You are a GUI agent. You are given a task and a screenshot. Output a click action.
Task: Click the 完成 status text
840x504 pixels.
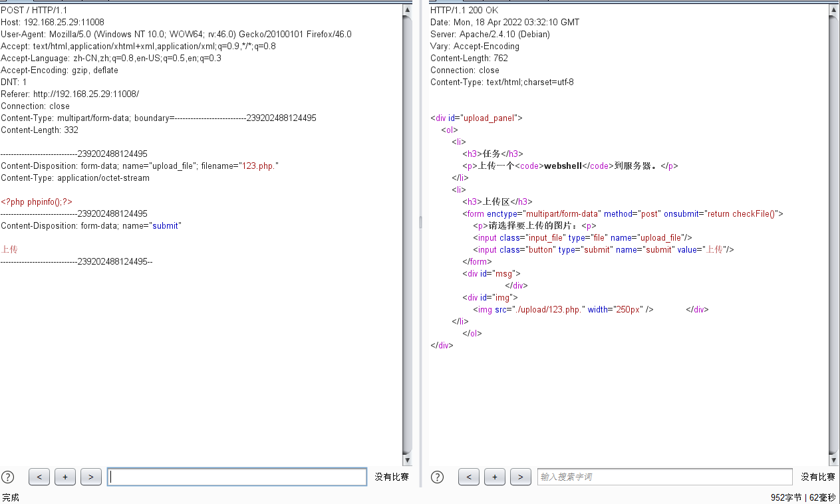pyautogui.click(x=11, y=497)
